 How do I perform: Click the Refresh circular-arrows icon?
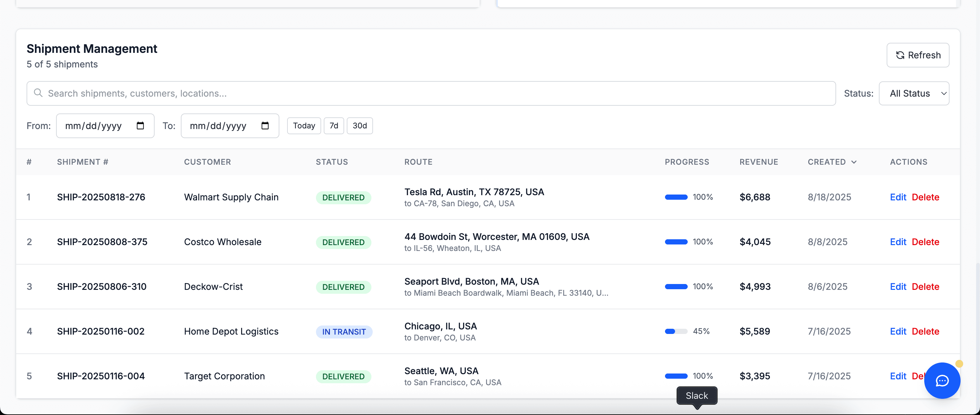point(900,55)
